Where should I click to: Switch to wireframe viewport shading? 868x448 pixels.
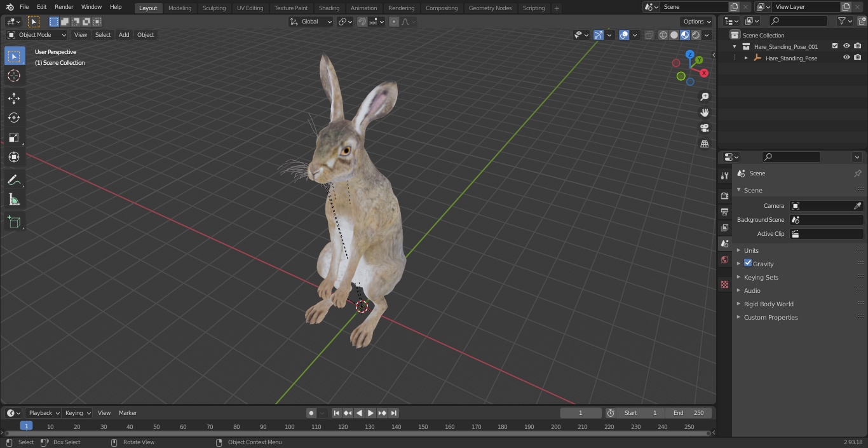click(663, 35)
